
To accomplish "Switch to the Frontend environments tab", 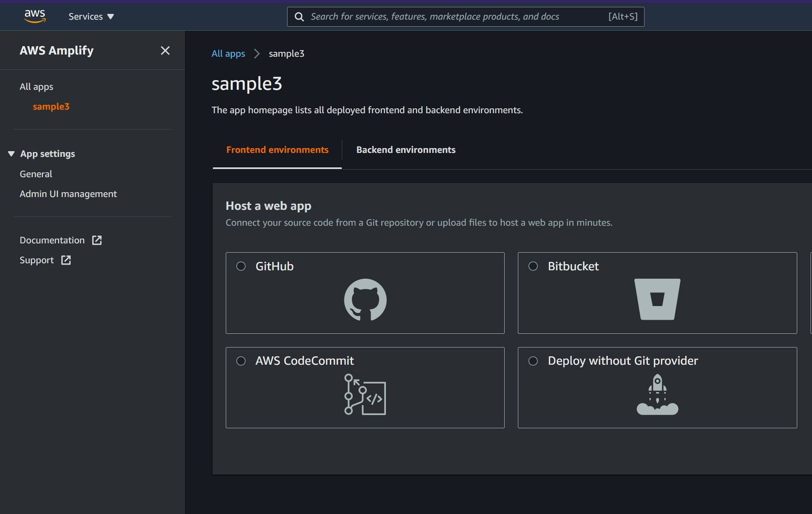I will coord(277,149).
